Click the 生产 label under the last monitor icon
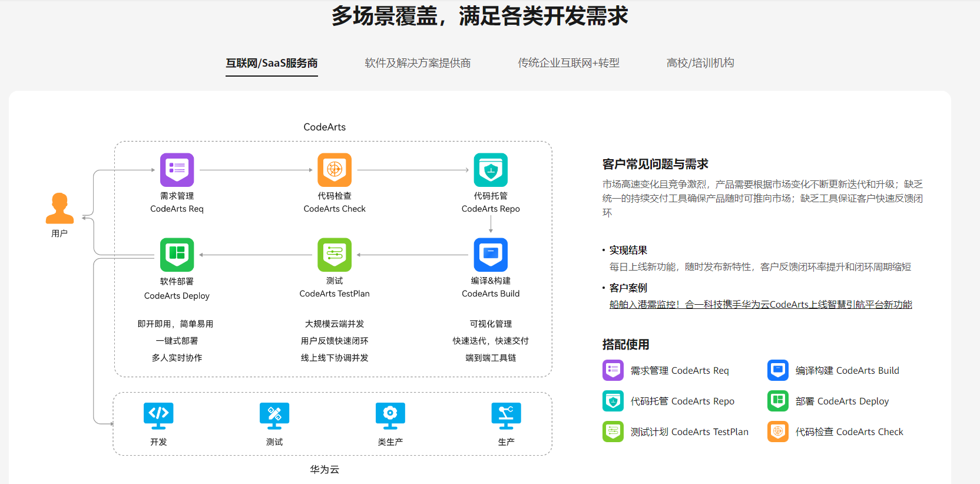This screenshot has width=980, height=484. click(506, 442)
